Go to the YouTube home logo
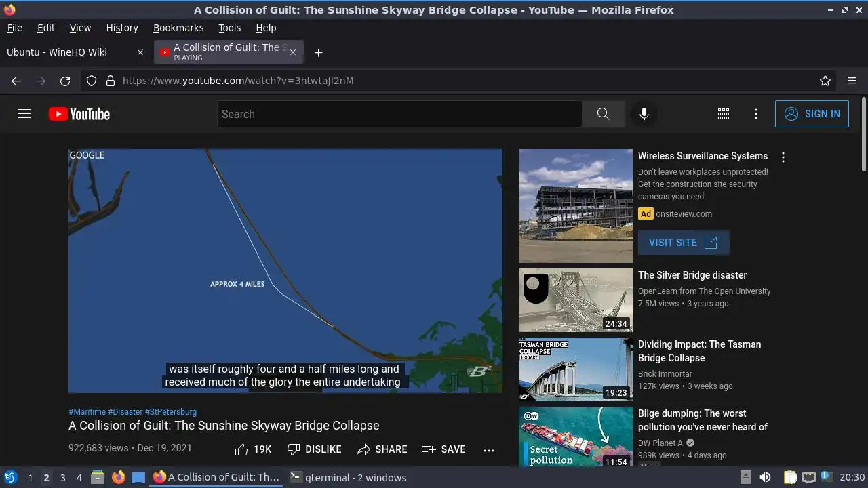868x488 pixels. (x=79, y=114)
